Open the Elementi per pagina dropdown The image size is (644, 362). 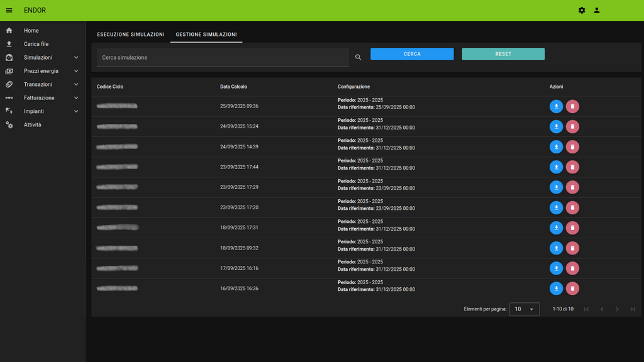point(524,309)
